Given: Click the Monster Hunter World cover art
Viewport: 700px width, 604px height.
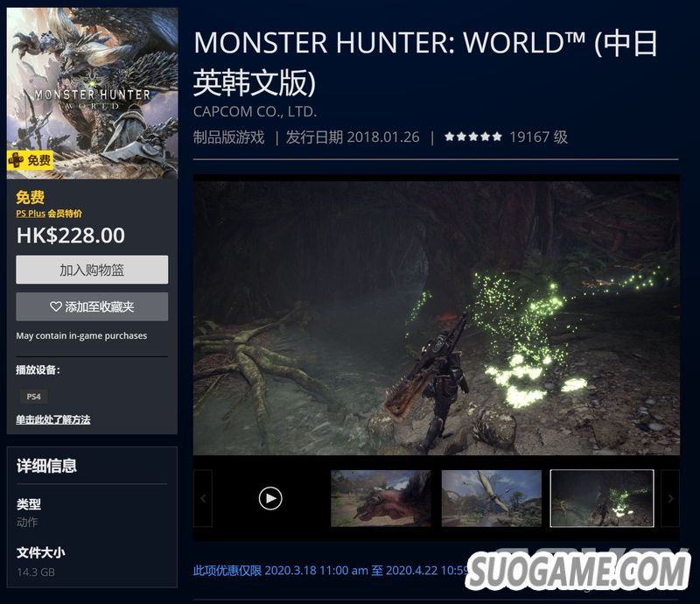Looking at the screenshot, I should [93, 93].
